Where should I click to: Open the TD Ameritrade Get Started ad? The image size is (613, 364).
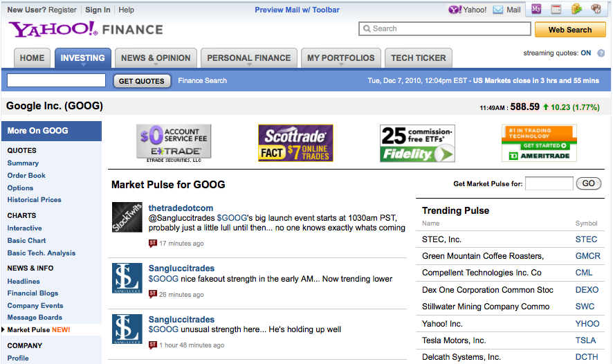point(539,143)
